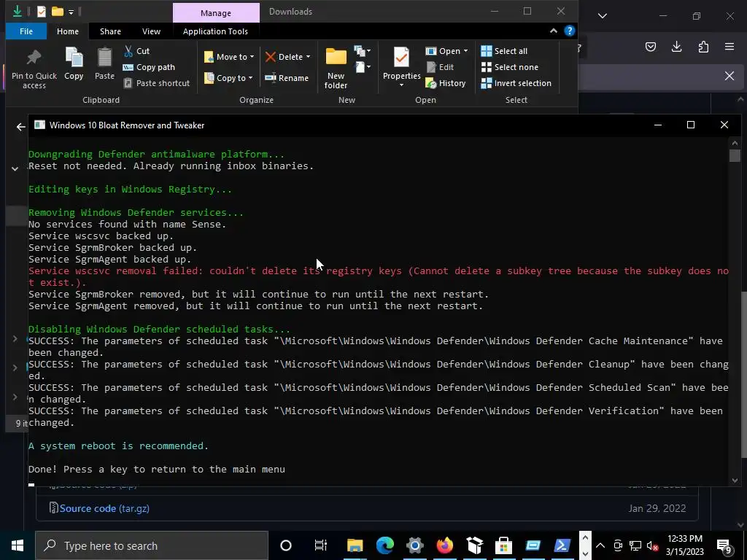Screen dimensions: 747x560
Task: Click Invert selection in ribbon
Action: (x=516, y=83)
